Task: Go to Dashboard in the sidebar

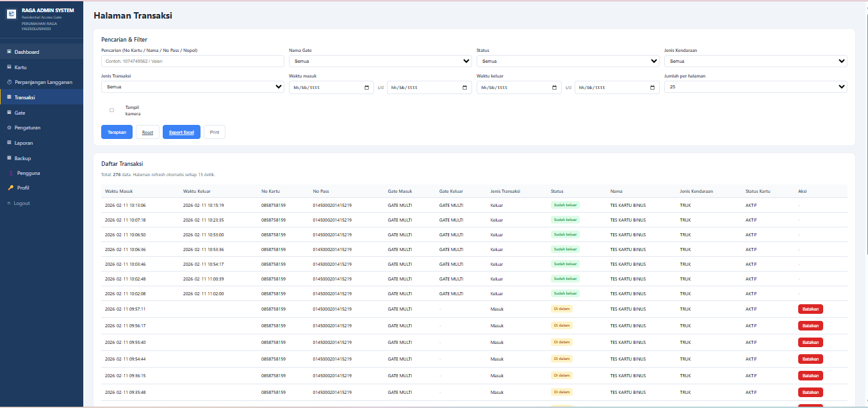Action: [x=27, y=52]
